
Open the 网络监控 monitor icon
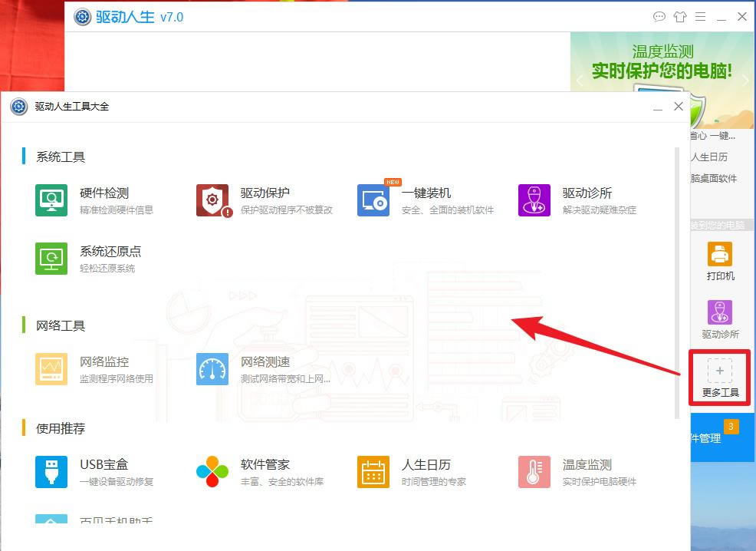pos(51,369)
